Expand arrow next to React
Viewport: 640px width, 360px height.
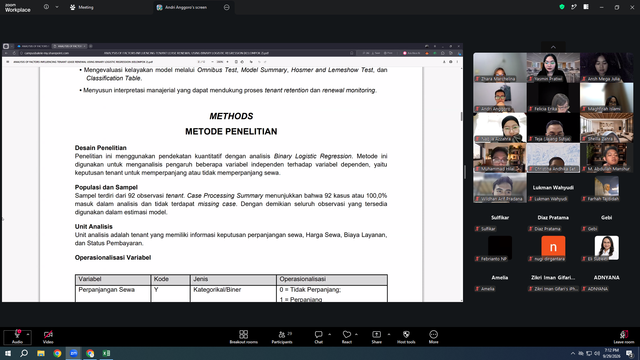click(x=356, y=334)
